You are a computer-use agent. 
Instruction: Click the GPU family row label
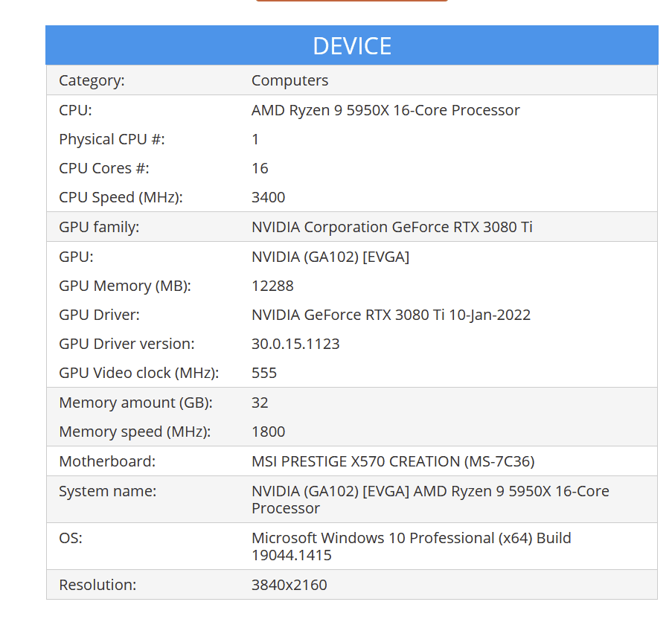pos(99,227)
